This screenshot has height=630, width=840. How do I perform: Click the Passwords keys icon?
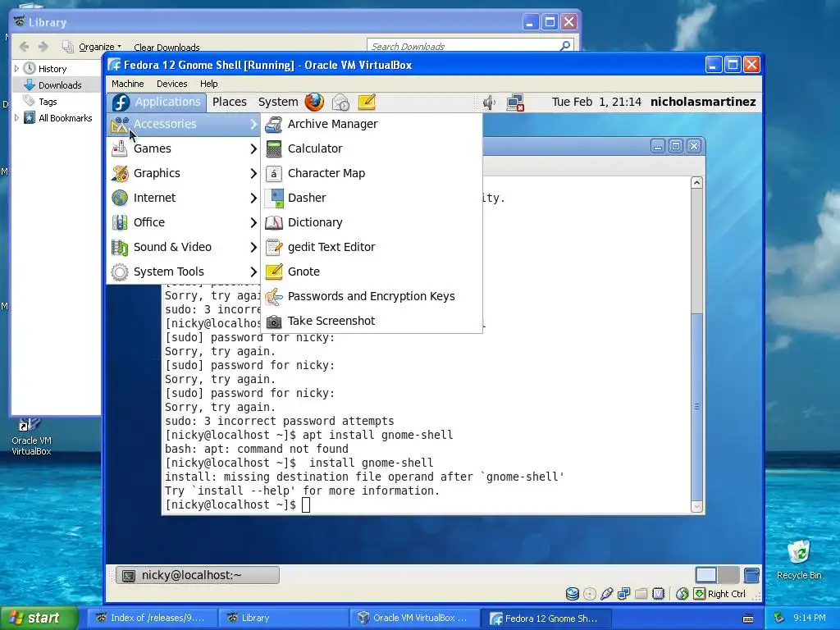pos(274,297)
